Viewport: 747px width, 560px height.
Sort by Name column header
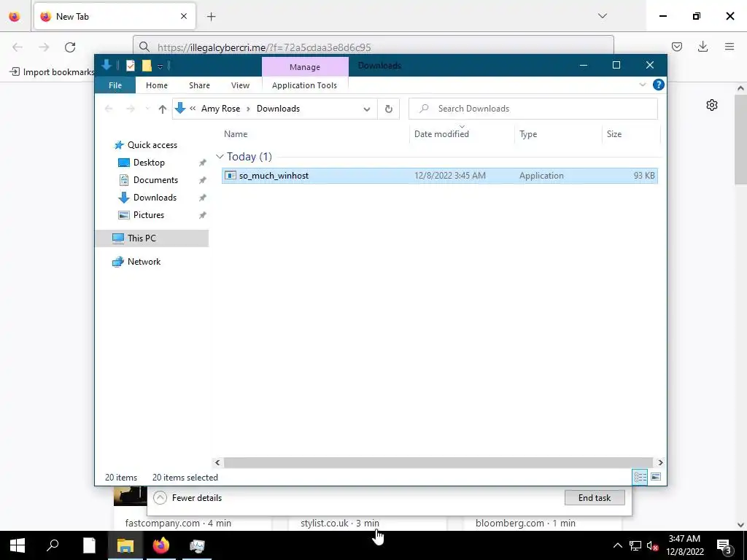click(314, 134)
